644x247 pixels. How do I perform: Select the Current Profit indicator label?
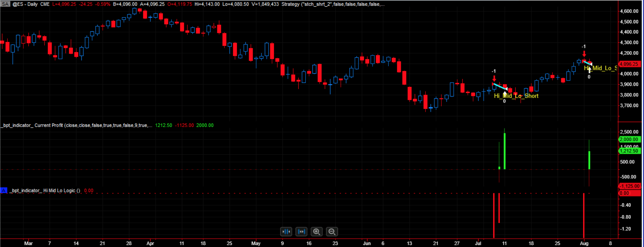click(x=77, y=125)
